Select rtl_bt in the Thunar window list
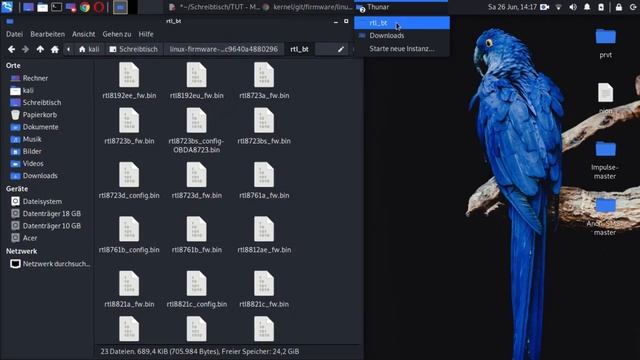This screenshot has height=360, width=640. point(402,23)
